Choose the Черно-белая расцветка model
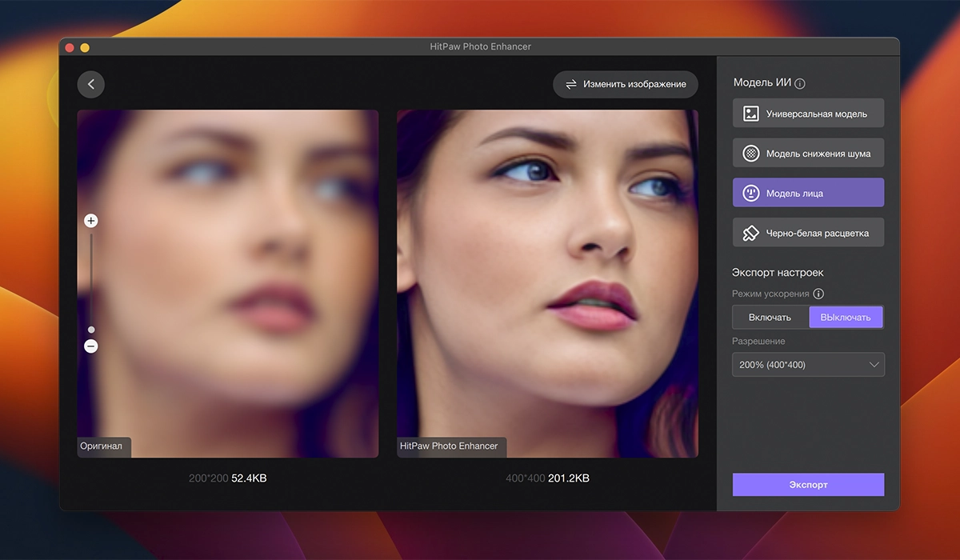The image size is (960, 560). tap(818, 233)
